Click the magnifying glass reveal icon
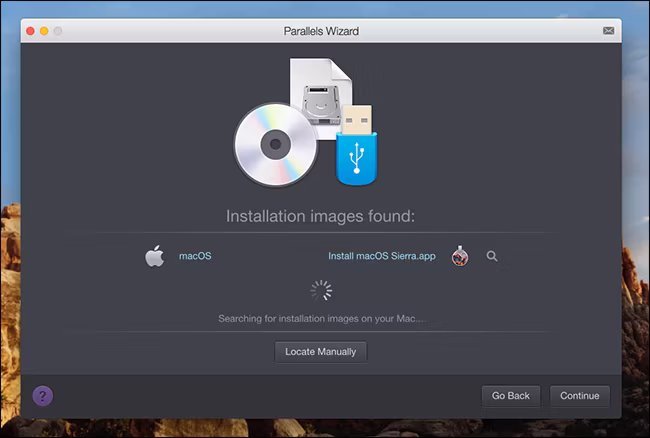The height and width of the screenshot is (438, 650). 492,256
